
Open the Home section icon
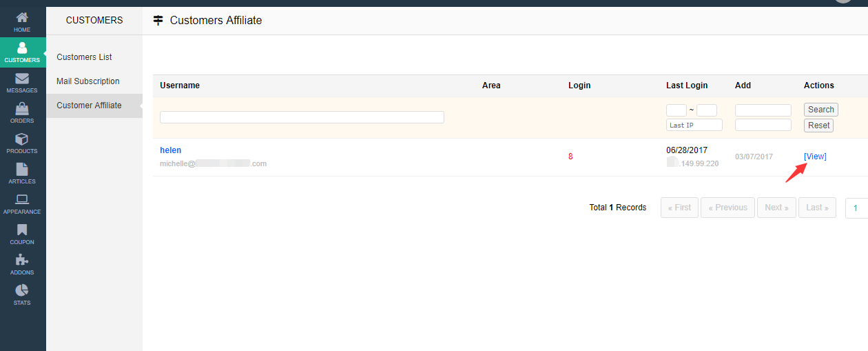pos(22,17)
